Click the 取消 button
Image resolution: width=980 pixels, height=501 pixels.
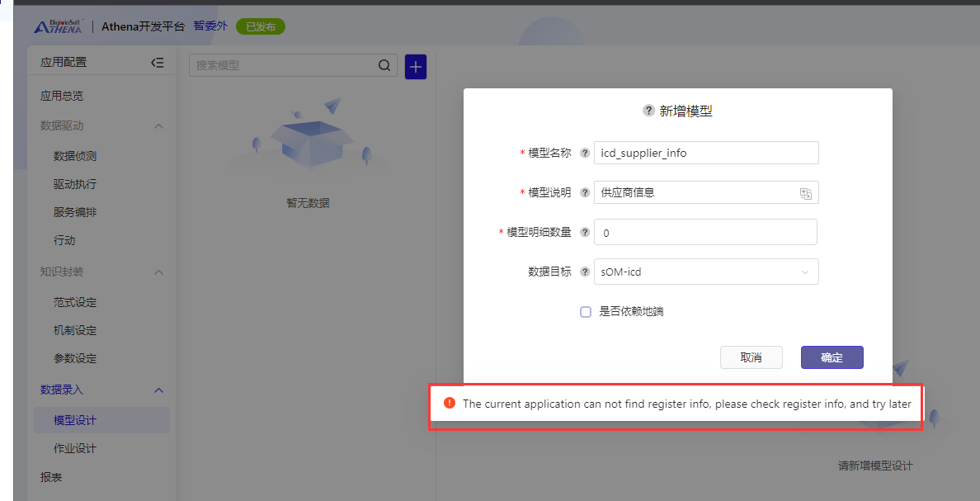[751, 357]
